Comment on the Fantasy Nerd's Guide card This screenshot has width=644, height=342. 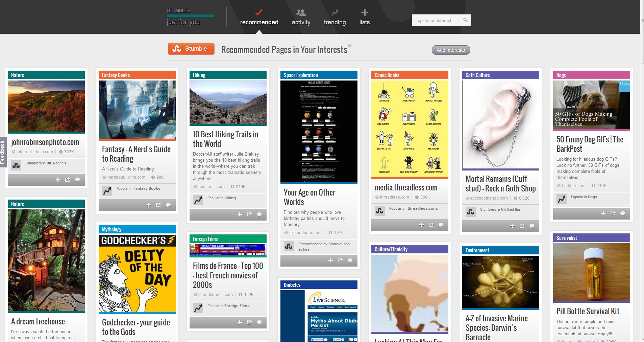click(x=168, y=205)
